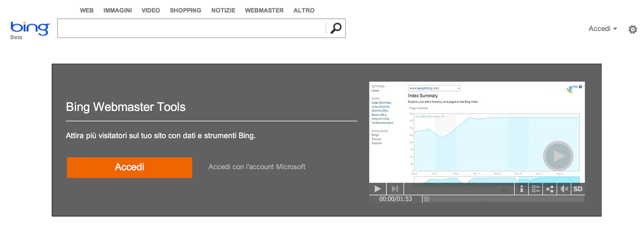Click into the Bing search field
Viewport: 644px width, 238px height.
(192, 28)
